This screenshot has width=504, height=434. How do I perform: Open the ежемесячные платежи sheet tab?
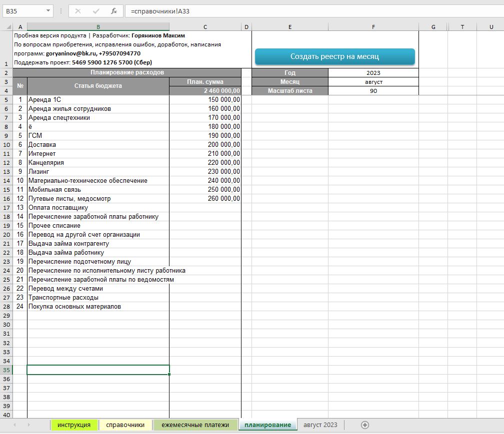point(195,425)
